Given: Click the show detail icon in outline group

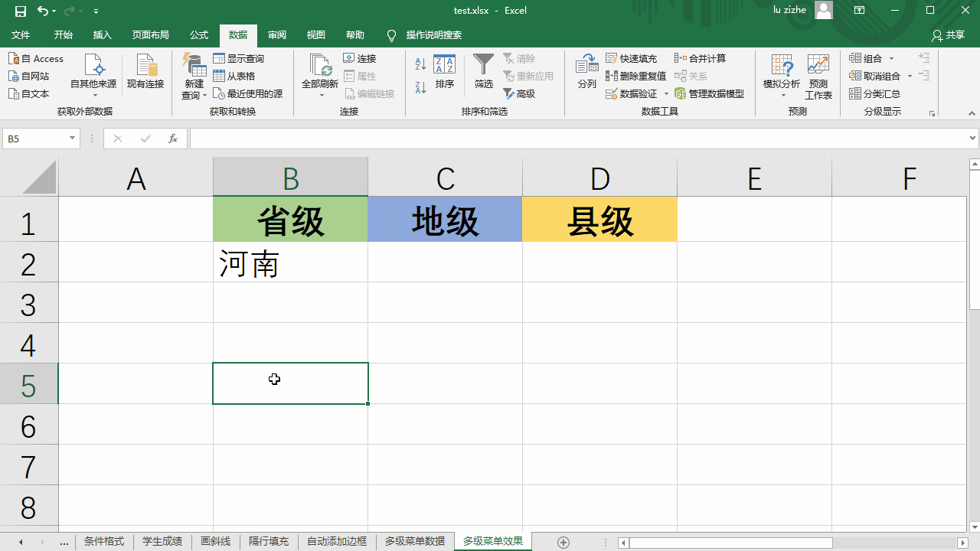Looking at the screenshot, I should (x=924, y=58).
